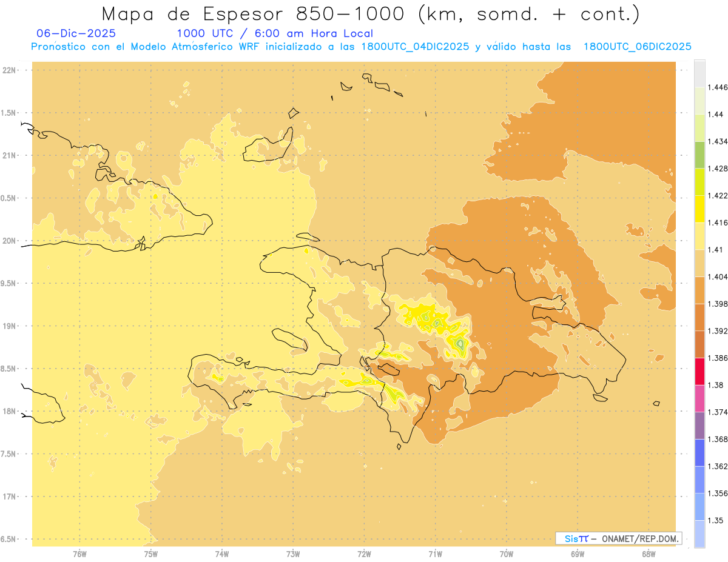Click the colorbar value '1.398'

(x=719, y=304)
